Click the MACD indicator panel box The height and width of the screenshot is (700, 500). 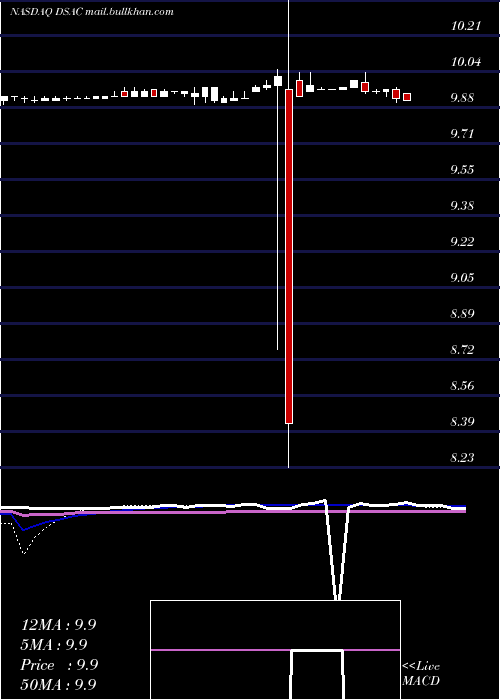coord(275,650)
